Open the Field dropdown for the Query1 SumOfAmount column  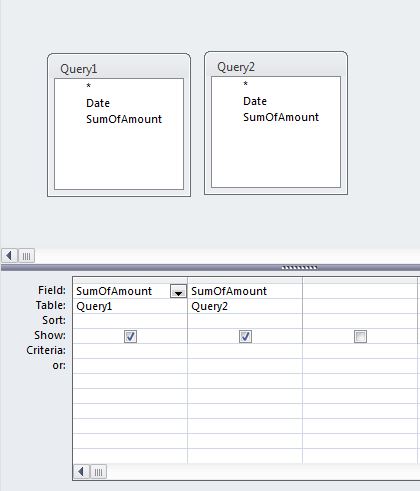(178, 291)
